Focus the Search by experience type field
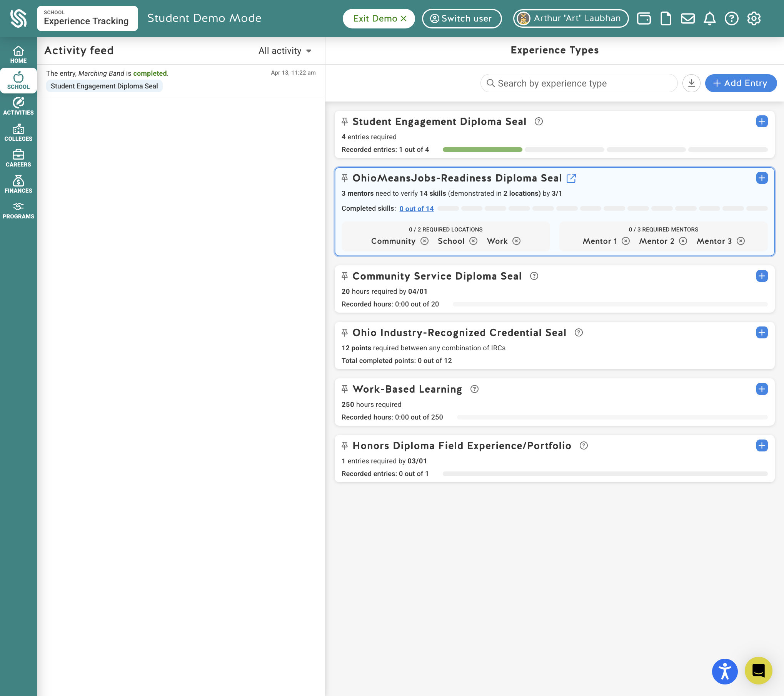This screenshot has width=784, height=696. tap(579, 83)
